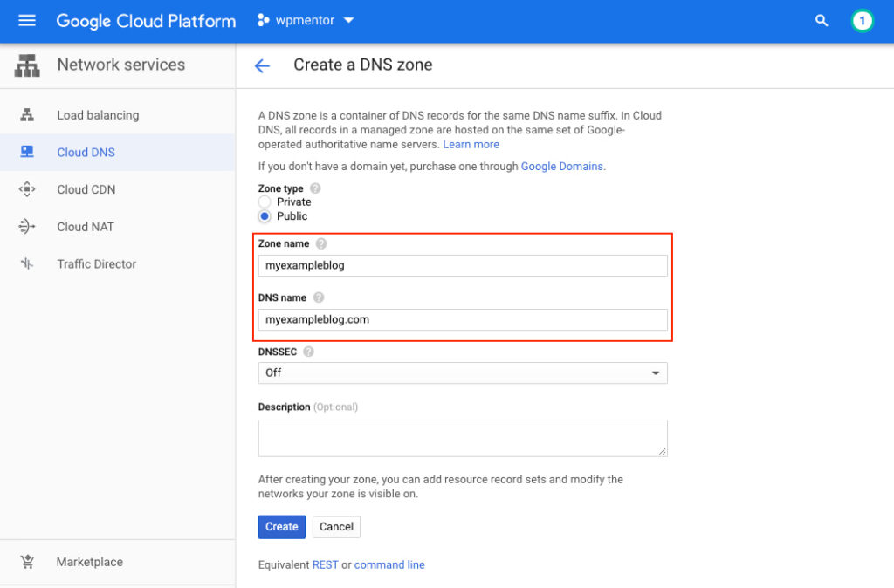The width and height of the screenshot is (894, 588).
Task: Select the Private zone type option
Action: coord(264,202)
